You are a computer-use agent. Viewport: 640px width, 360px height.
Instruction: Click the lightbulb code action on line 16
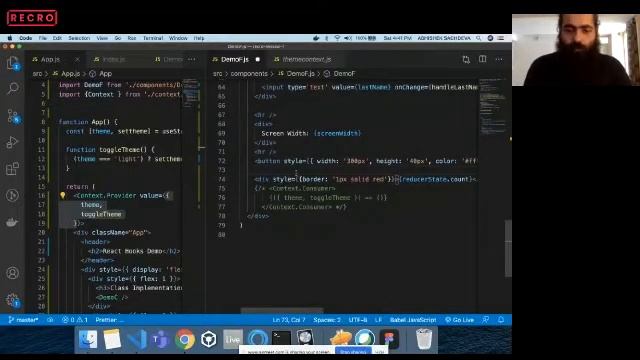point(62,196)
